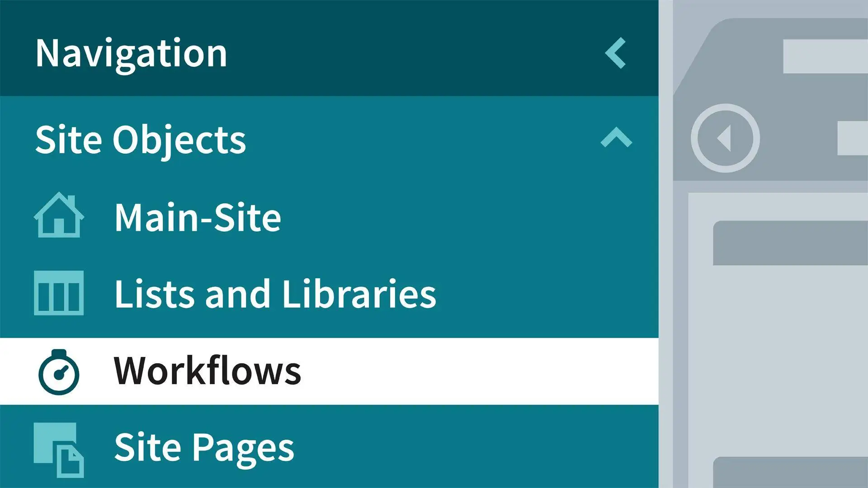The image size is (868, 488).
Task: Click the browser tab title placeholder
Action: pyautogui.click(x=826, y=56)
